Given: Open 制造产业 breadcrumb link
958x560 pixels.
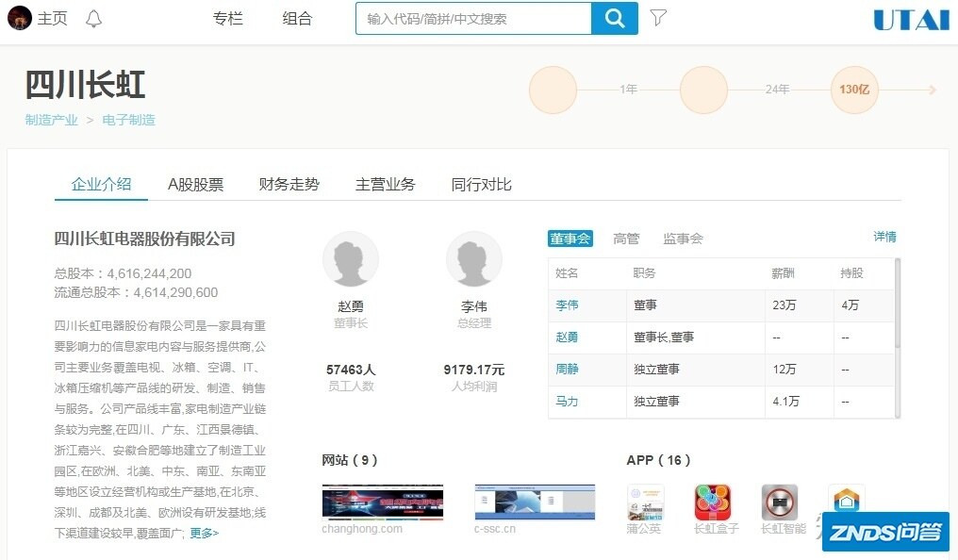Looking at the screenshot, I should (x=51, y=120).
